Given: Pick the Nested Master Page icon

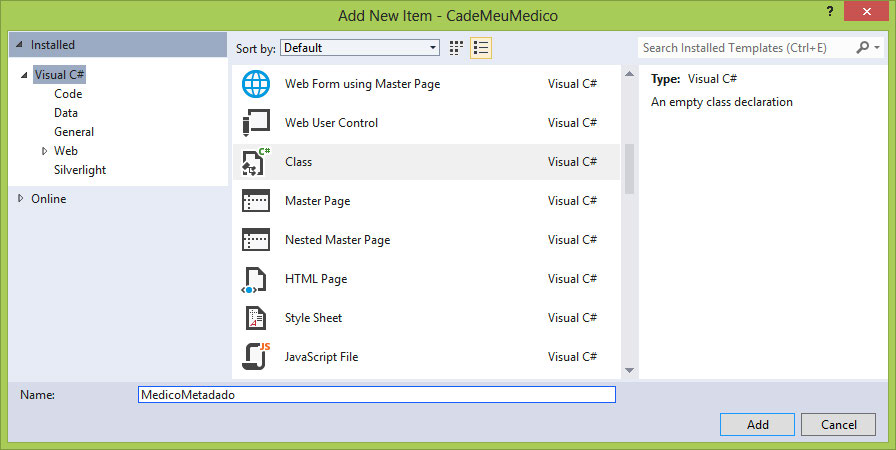Looking at the screenshot, I should [x=256, y=240].
